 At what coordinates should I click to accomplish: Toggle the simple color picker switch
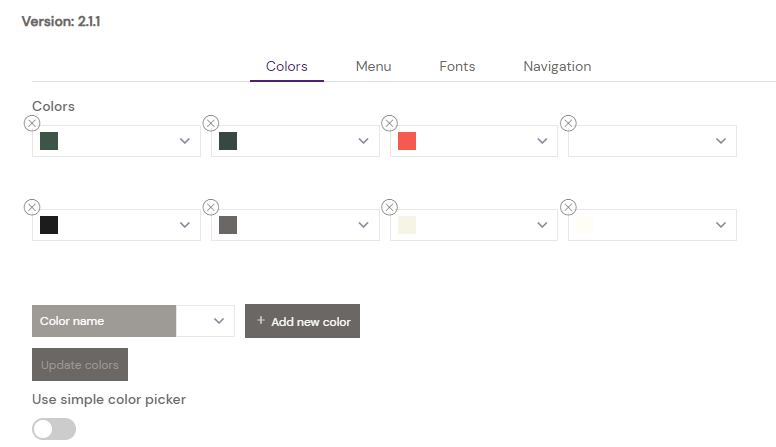tap(54, 429)
